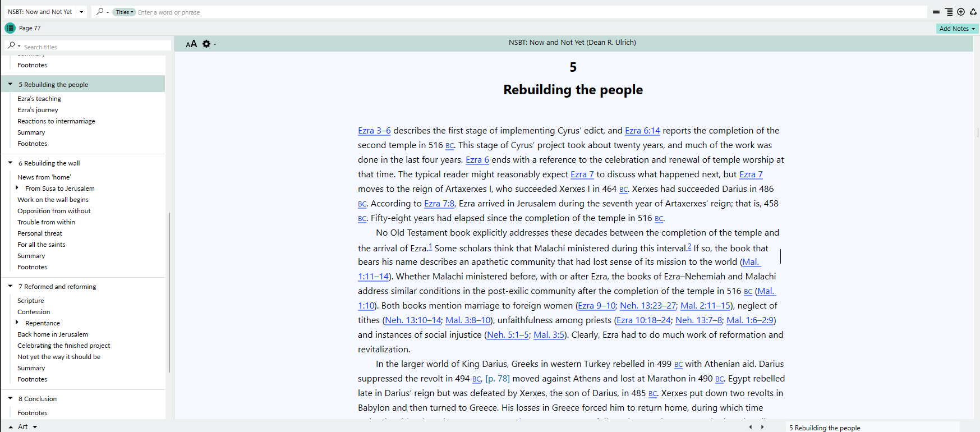Viewport: 980px width, 432px height.
Task: Select Back home in Jerusalem
Action: click(x=53, y=334)
